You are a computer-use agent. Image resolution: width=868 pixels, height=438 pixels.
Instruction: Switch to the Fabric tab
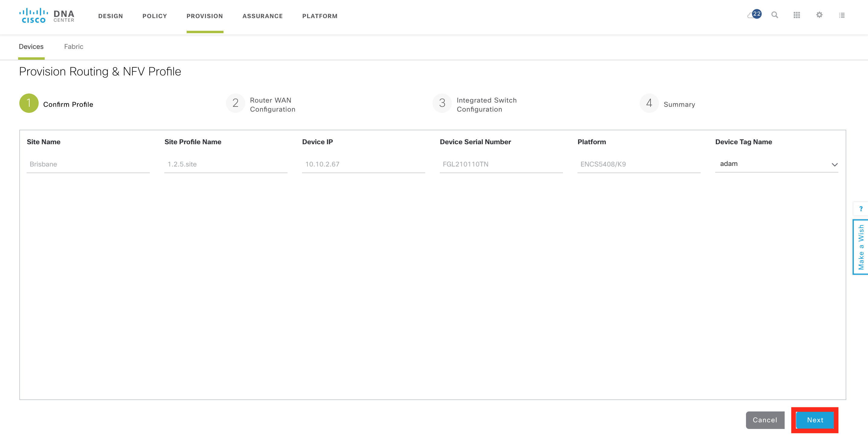[x=74, y=46]
